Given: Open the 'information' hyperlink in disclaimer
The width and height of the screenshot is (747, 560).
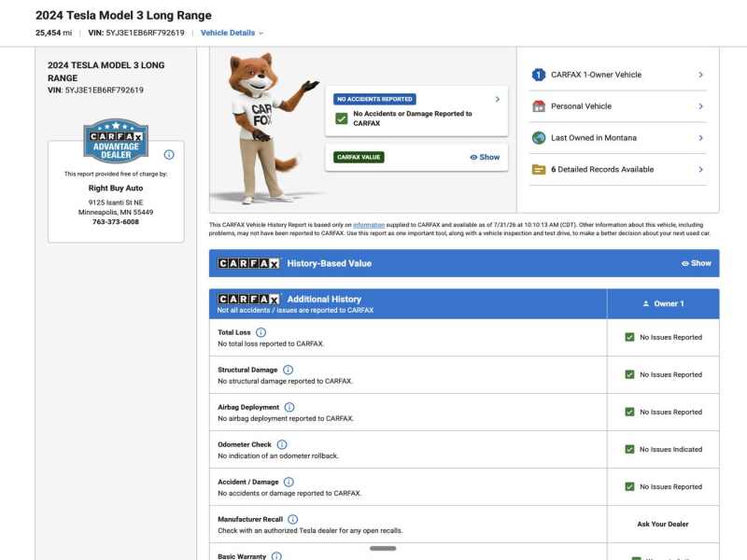Looking at the screenshot, I should coord(369,225).
